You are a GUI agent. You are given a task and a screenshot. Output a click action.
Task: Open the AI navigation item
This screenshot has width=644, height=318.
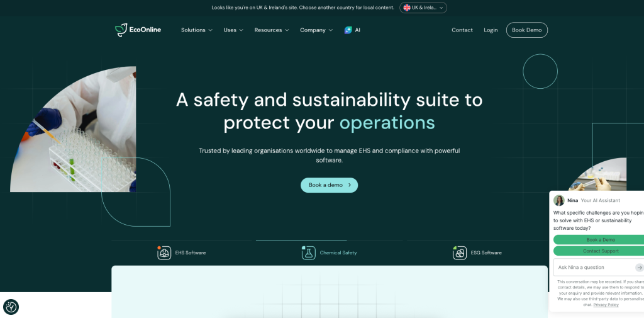click(352, 30)
